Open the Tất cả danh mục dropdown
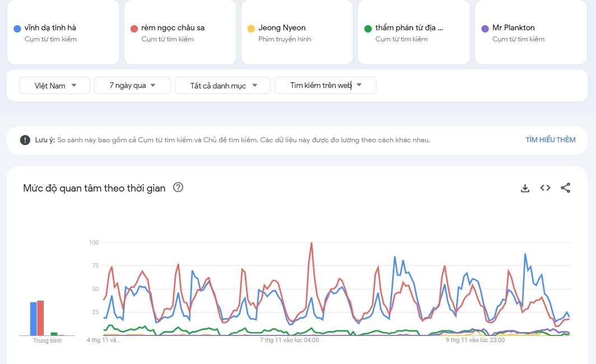 [x=222, y=86]
